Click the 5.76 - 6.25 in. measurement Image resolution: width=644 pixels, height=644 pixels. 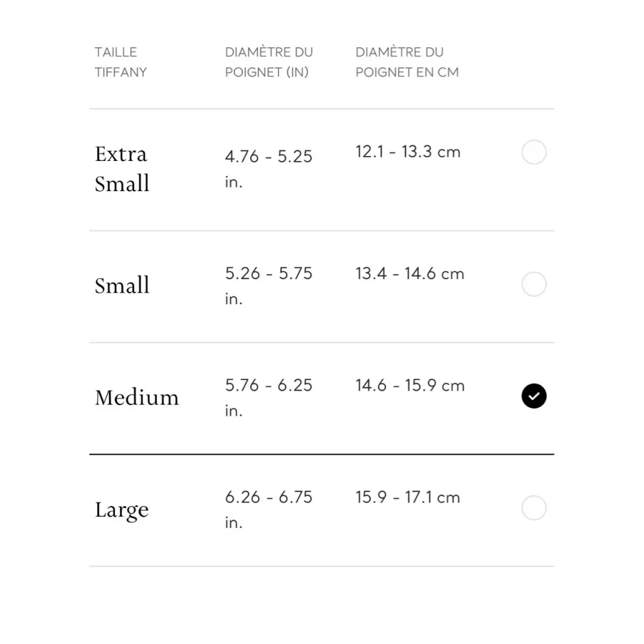pos(269,397)
